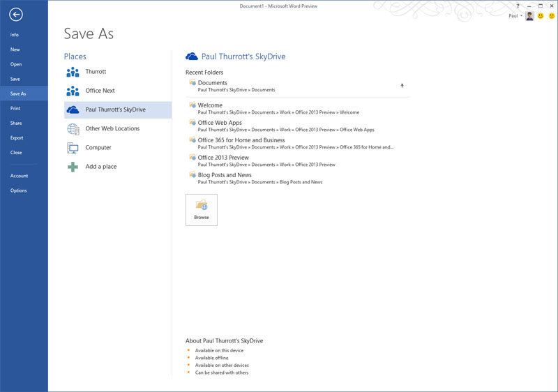Click the Blog Posts and News folder icon
558x392 pixels.
[193, 174]
